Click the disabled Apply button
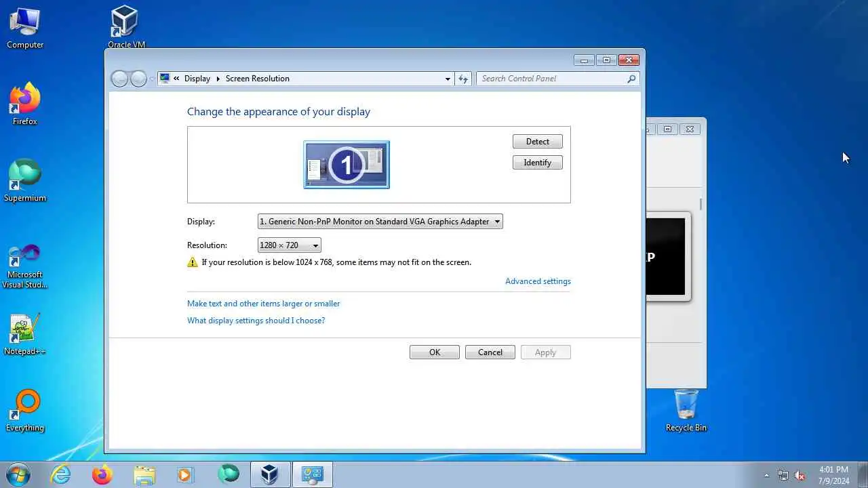This screenshot has height=488, width=868. (x=546, y=352)
